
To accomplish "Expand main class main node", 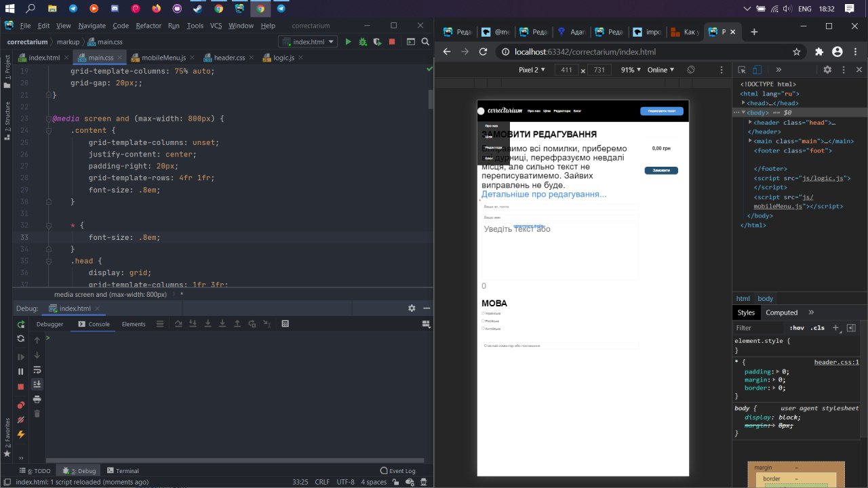I will pyautogui.click(x=751, y=141).
